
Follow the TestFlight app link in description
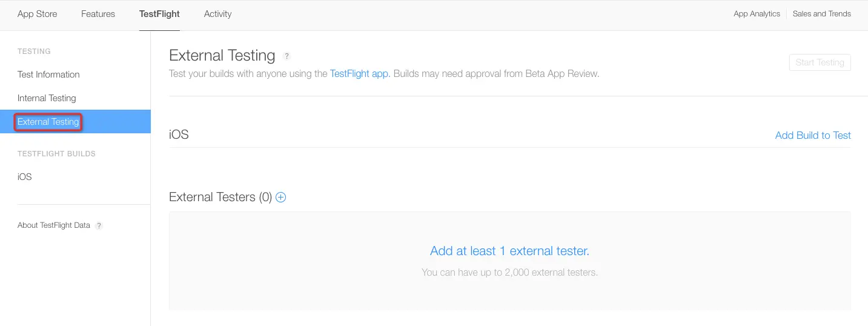[x=360, y=74]
